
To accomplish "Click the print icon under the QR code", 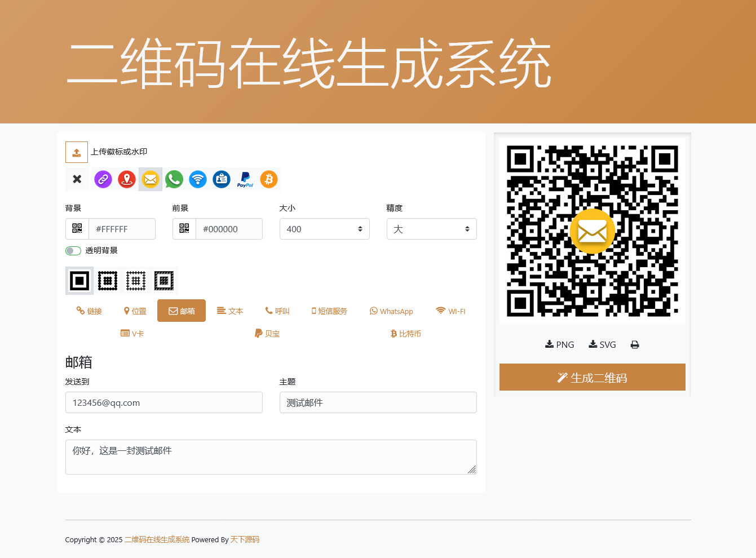I will [635, 345].
